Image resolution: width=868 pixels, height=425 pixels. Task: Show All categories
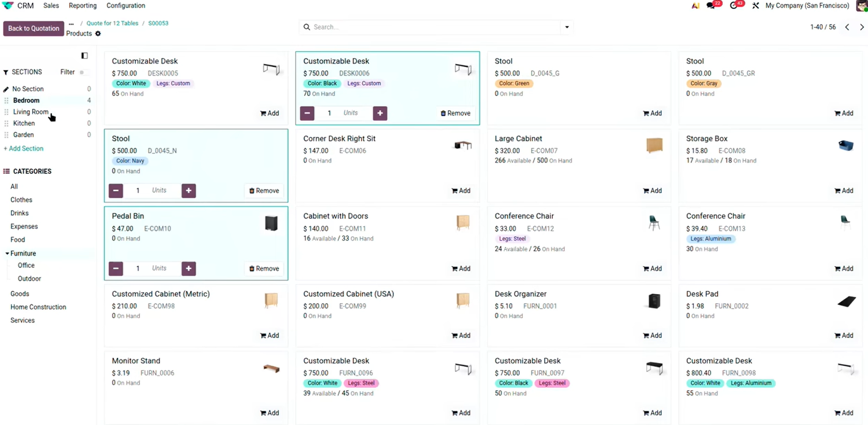tap(14, 186)
